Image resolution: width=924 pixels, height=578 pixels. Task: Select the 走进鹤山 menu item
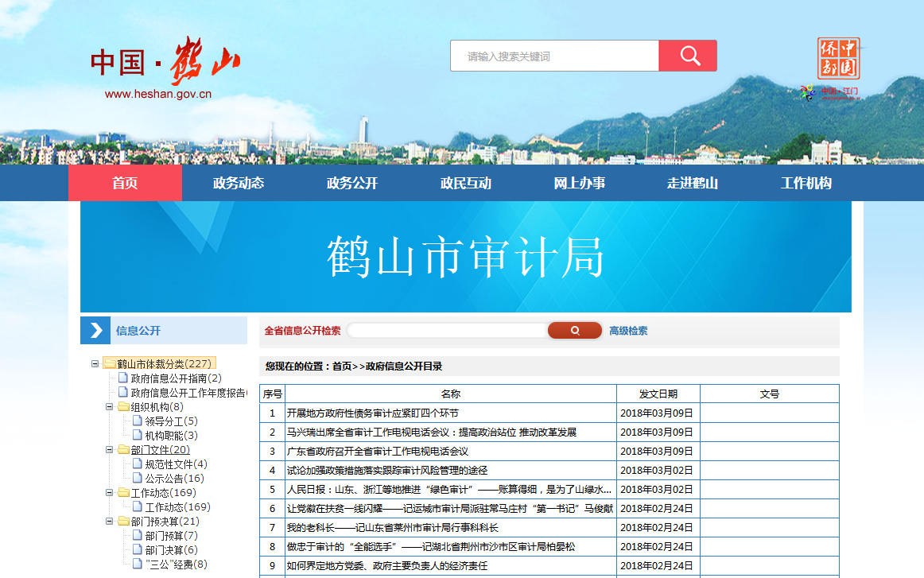tap(693, 183)
